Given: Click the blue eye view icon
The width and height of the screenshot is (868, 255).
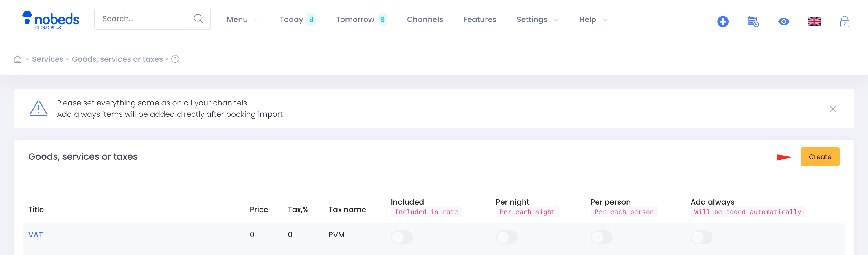Looking at the screenshot, I should pyautogui.click(x=784, y=21).
